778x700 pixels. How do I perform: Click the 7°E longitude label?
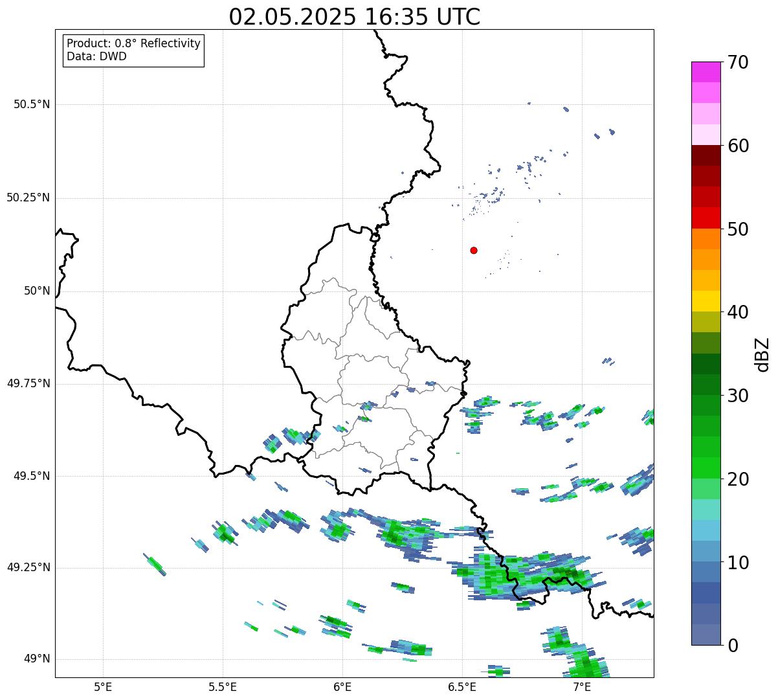tap(582, 687)
